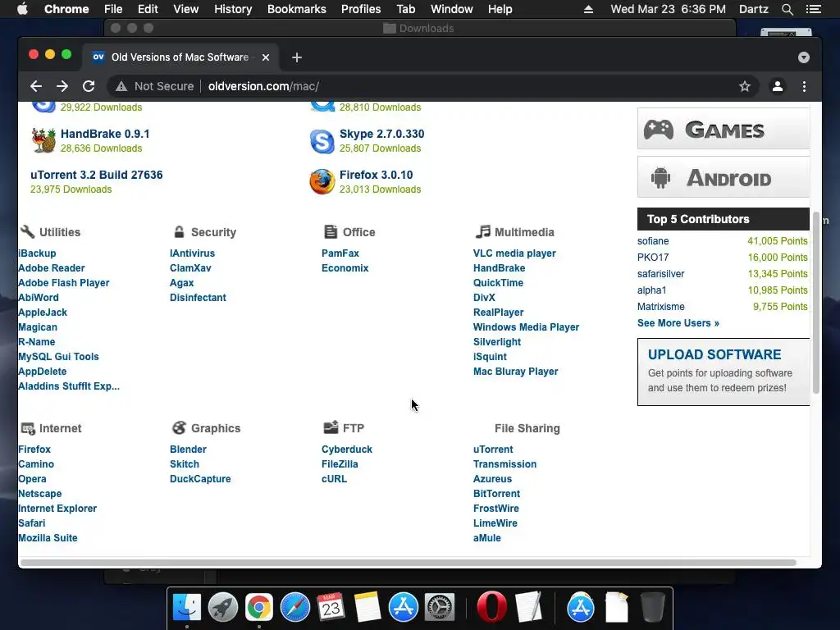The height and width of the screenshot is (630, 840).
Task: Click the Upload Software box
Action: tap(724, 372)
